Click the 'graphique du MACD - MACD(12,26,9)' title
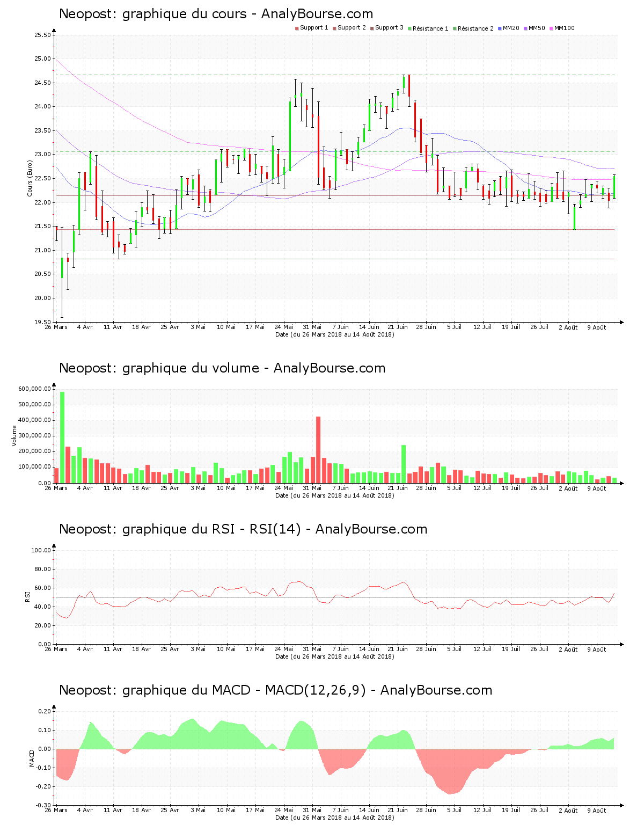 244,690
